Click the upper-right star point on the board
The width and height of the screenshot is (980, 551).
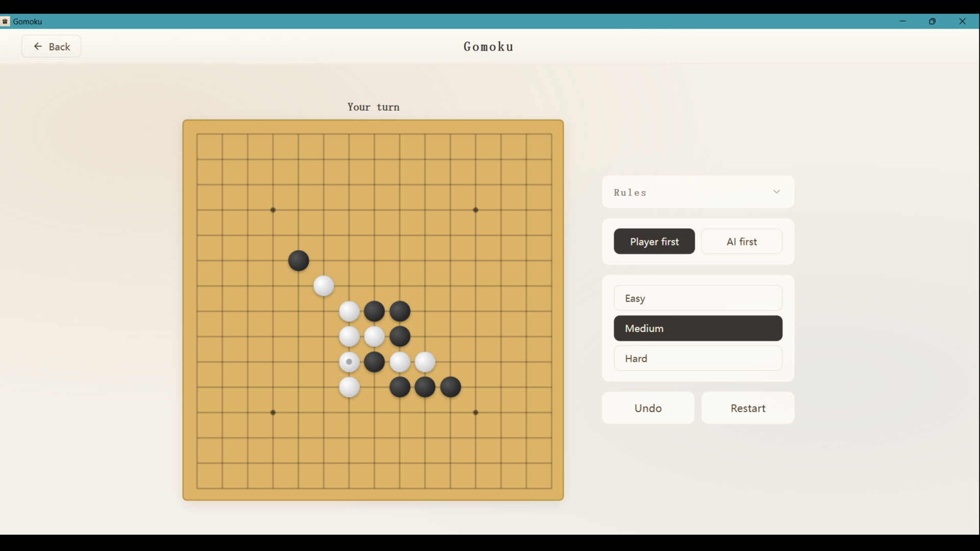click(476, 210)
